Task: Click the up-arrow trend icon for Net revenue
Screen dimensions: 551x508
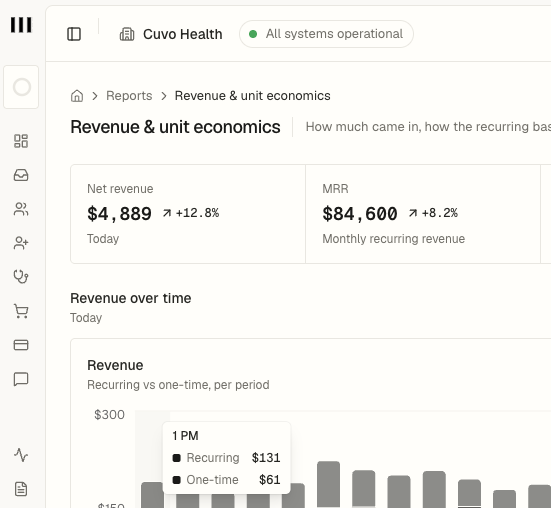Action: (167, 213)
